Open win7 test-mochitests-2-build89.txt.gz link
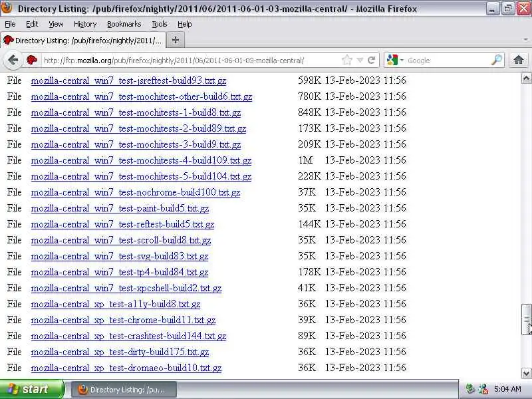The height and width of the screenshot is (399, 532). [138, 128]
